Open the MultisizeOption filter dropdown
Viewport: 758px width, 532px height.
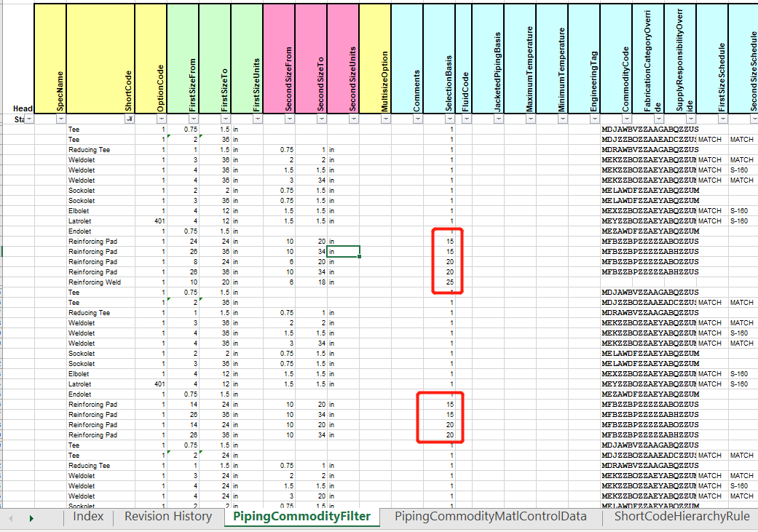[x=385, y=119]
